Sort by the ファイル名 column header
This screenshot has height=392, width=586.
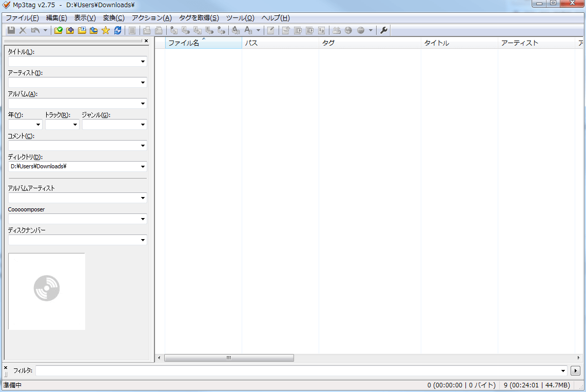coord(203,43)
